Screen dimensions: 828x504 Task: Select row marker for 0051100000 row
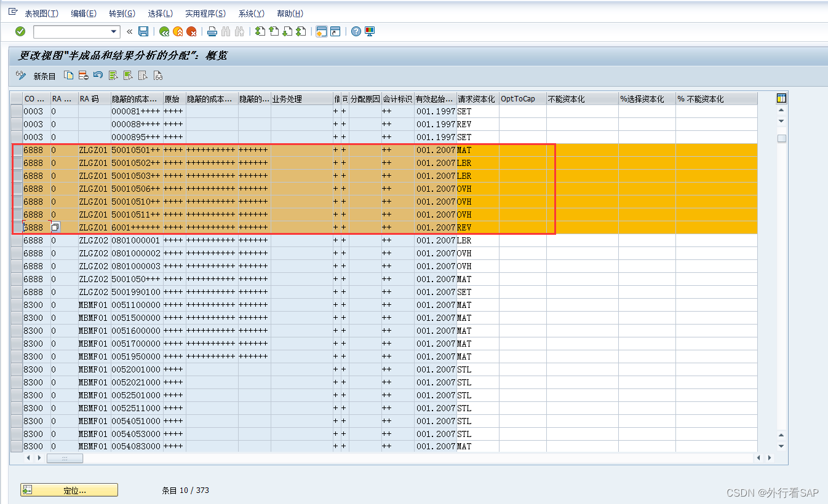[x=17, y=305]
